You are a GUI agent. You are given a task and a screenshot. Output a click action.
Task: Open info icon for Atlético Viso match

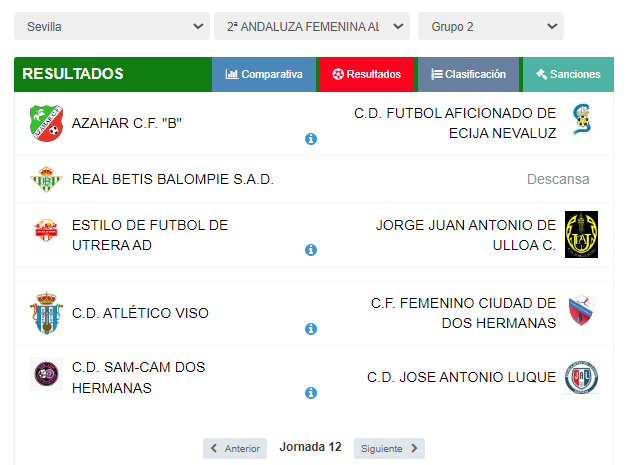[311, 329]
